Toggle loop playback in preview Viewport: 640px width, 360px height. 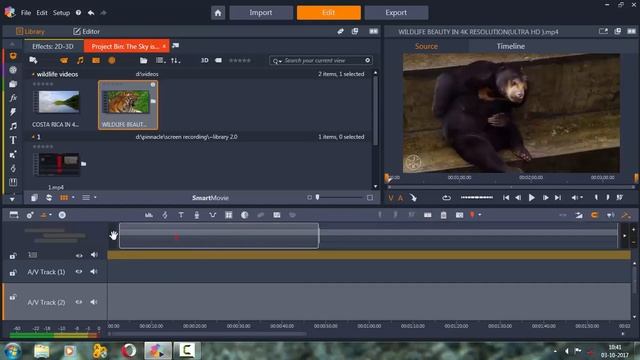[446, 198]
